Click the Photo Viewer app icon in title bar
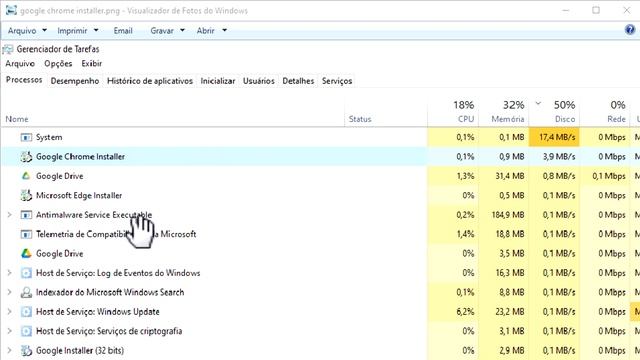 click(11, 10)
